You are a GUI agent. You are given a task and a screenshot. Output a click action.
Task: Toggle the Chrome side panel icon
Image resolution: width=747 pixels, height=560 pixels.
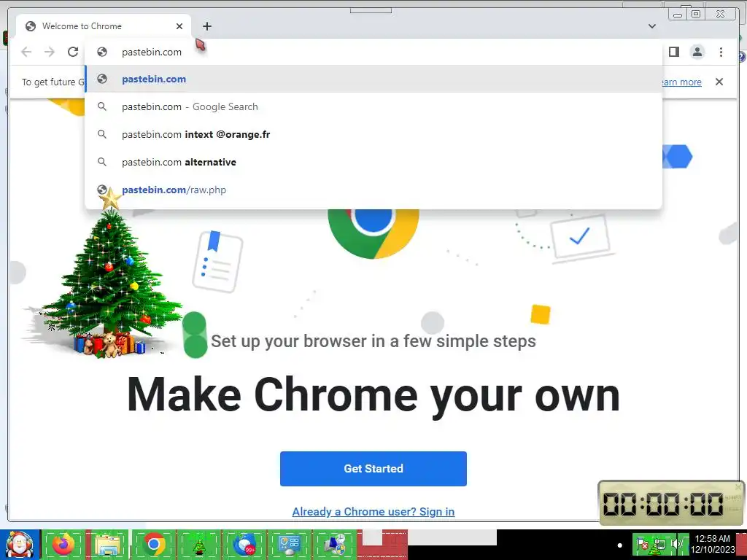pos(673,52)
